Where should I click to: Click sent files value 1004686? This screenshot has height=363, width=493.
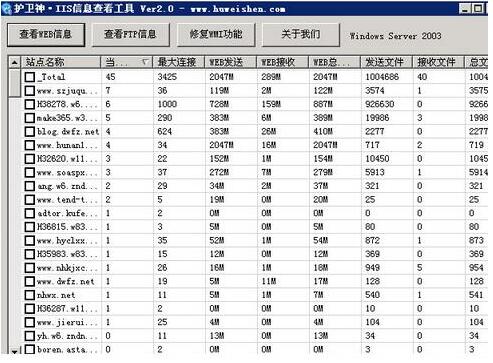coord(382,77)
